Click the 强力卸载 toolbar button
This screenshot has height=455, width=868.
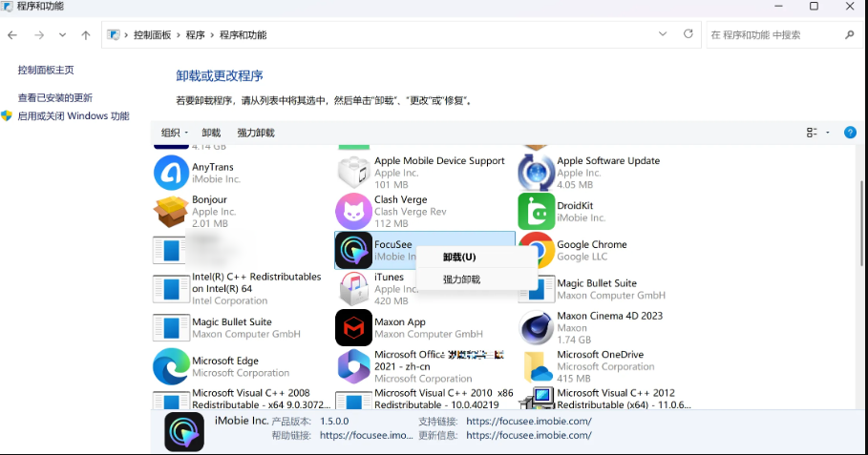[x=256, y=133]
